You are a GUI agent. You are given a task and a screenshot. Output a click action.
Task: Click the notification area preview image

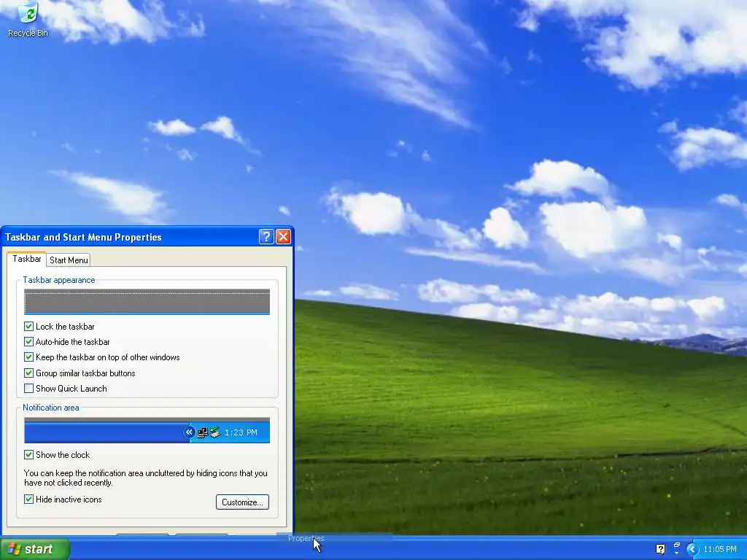(147, 430)
